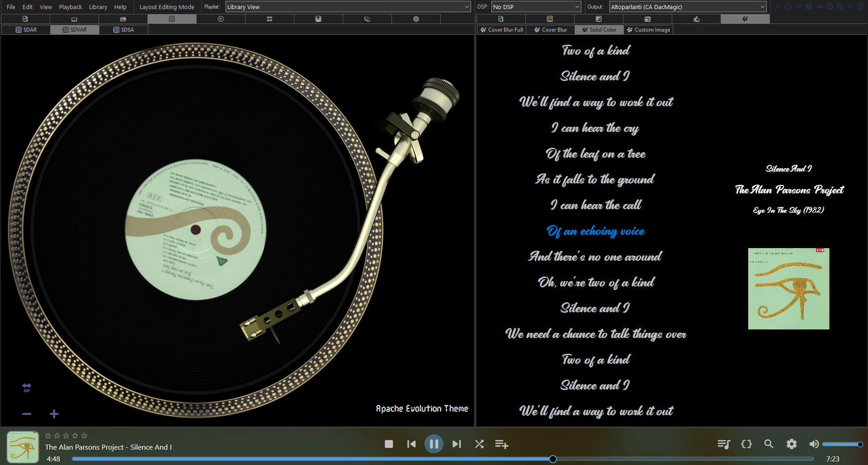This screenshot has width=868, height=465.
Task: Select the Cover Blur Full lyrics background
Action: pyautogui.click(x=502, y=30)
